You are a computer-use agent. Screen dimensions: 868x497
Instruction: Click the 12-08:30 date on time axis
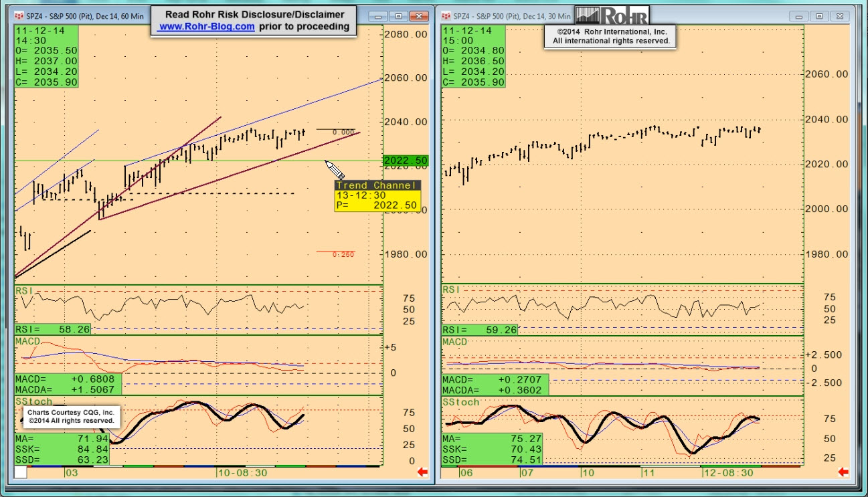729,472
